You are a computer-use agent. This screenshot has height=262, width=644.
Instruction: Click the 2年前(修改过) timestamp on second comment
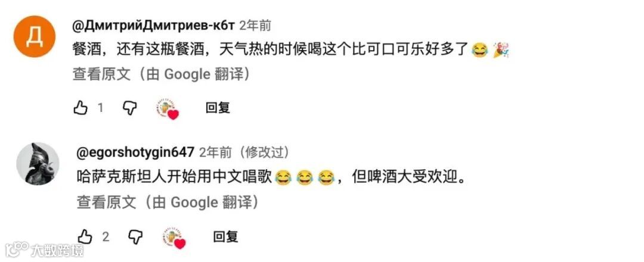click(x=244, y=152)
